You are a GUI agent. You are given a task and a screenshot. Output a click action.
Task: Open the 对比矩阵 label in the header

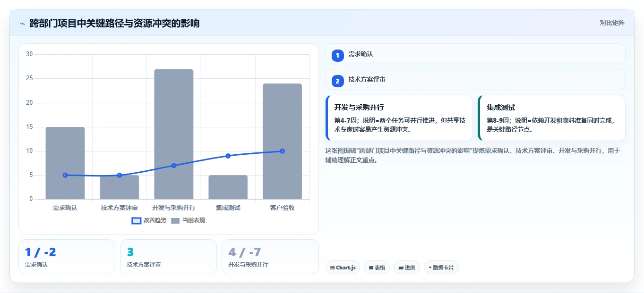(x=612, y=23)
